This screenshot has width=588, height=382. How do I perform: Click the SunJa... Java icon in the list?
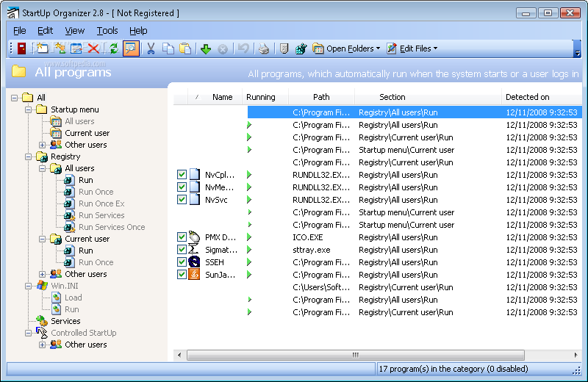point(194,275)
